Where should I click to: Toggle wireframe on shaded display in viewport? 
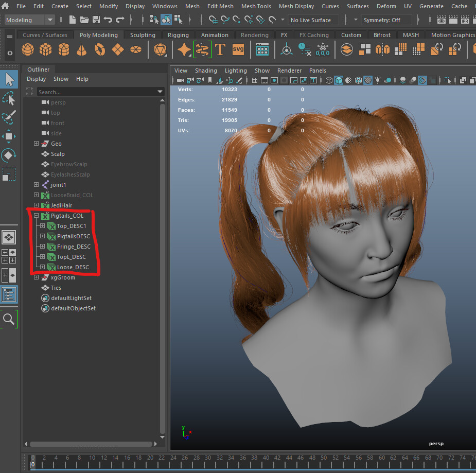pyautogui.click(x=359, y=80)
